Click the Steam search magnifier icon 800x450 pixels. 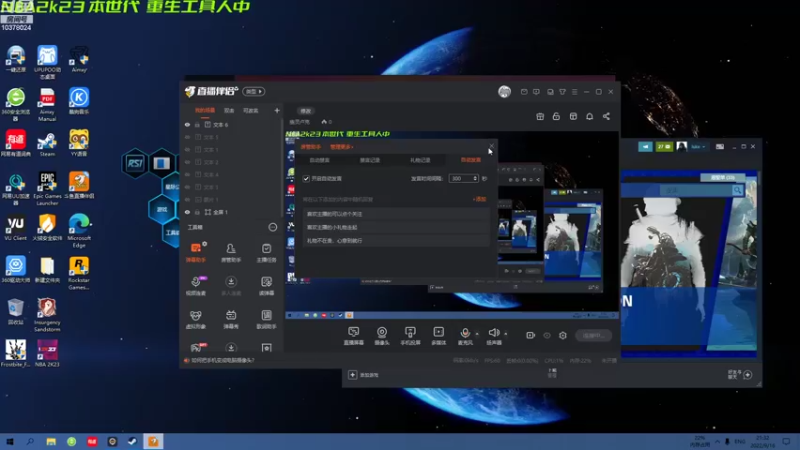[737, 190]
